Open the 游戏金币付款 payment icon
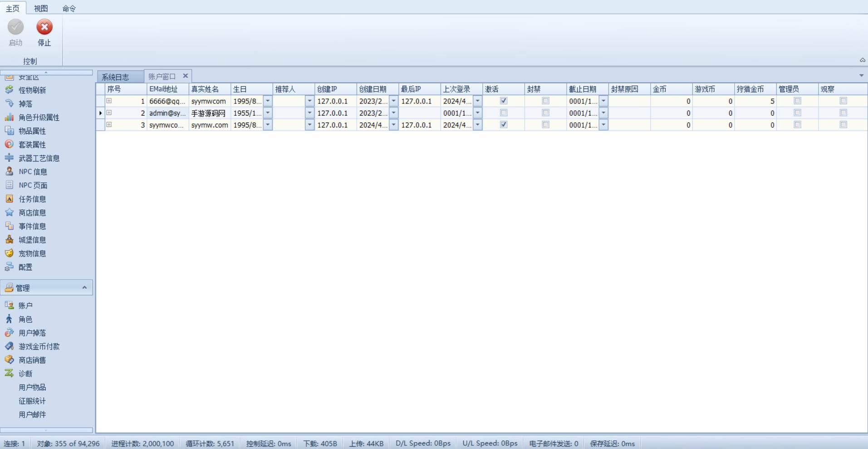 9,346
